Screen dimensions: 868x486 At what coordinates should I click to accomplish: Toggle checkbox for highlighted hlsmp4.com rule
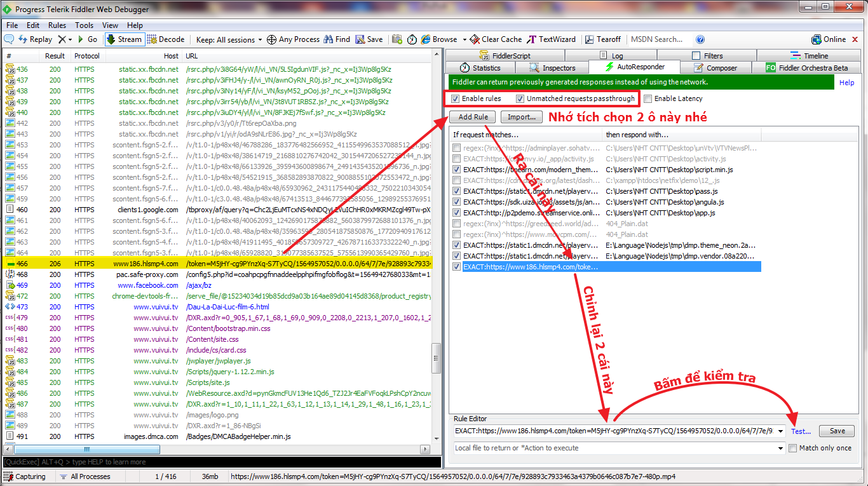point(457,267)
